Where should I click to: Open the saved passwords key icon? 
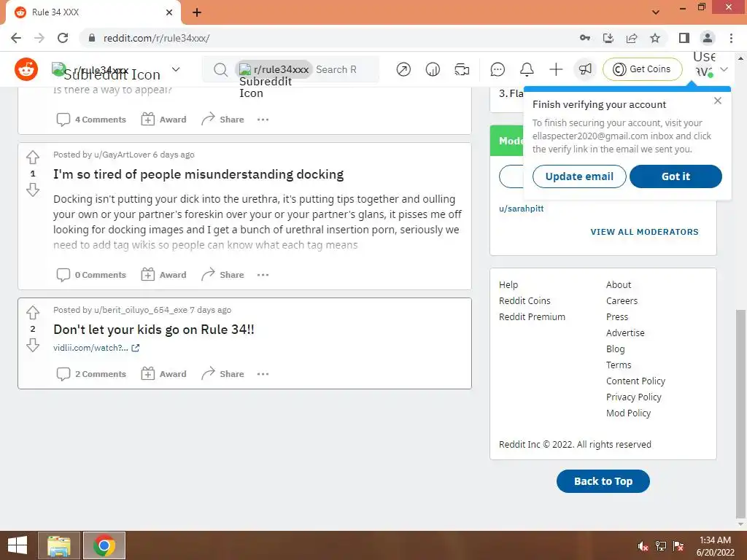pos(585,38)
